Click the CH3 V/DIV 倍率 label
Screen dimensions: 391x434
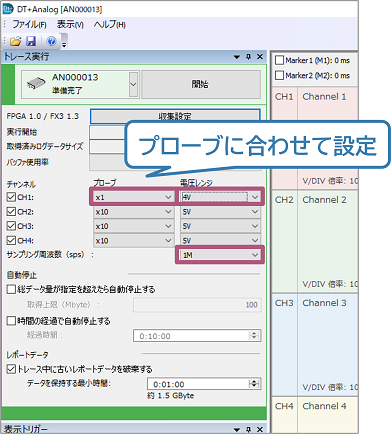pos(330,387)
